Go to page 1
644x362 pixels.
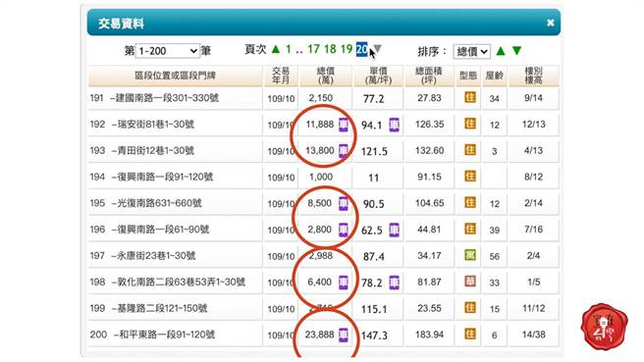(x=289, y=50)
